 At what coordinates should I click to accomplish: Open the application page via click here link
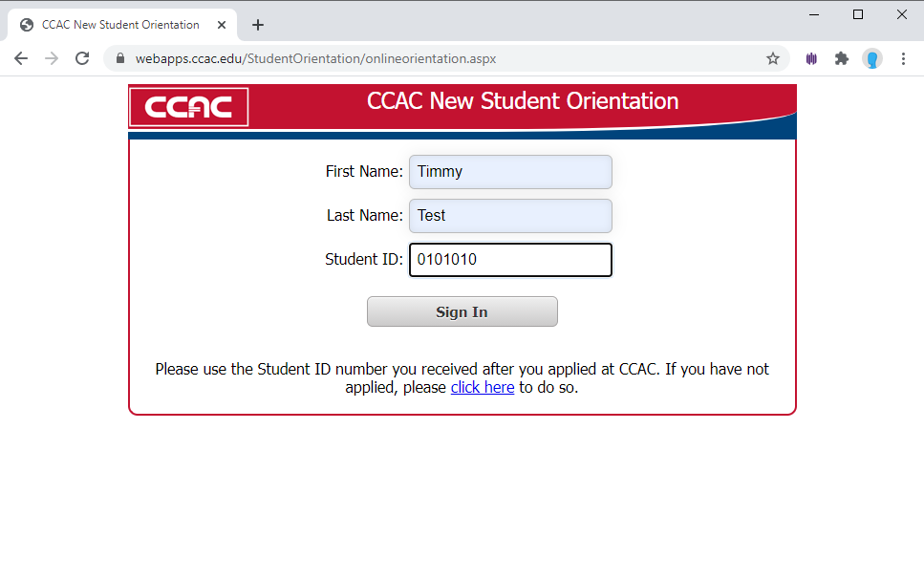(x=482, y=387)
